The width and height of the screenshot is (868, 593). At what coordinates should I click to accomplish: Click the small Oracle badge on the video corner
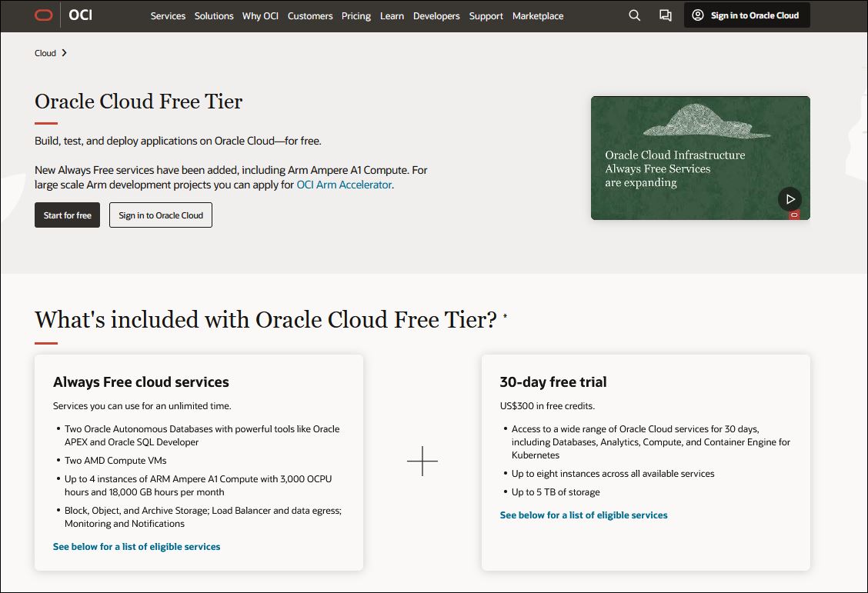click(793, 215)
